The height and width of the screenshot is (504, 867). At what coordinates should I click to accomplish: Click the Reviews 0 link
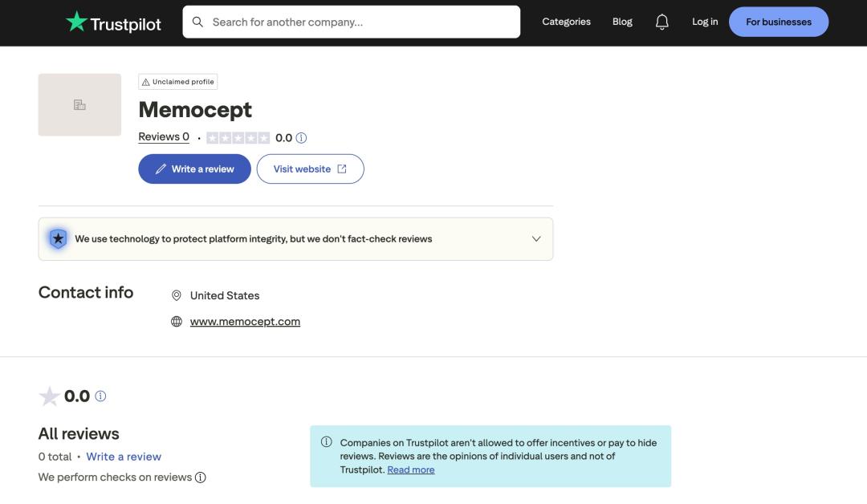[x=164, y=137]
